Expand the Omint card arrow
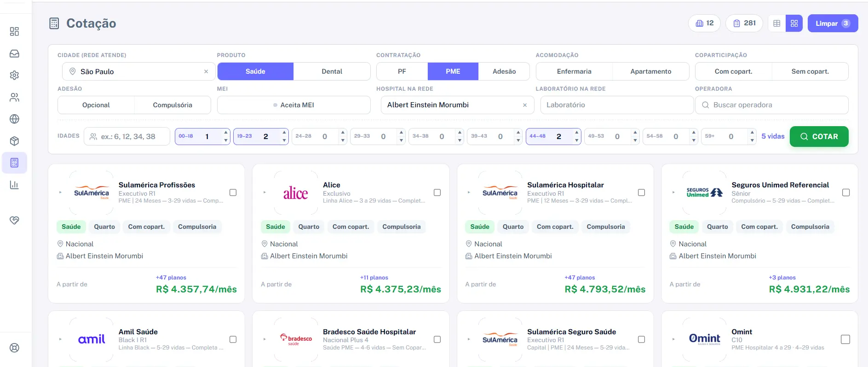 [x=673, y=339]
